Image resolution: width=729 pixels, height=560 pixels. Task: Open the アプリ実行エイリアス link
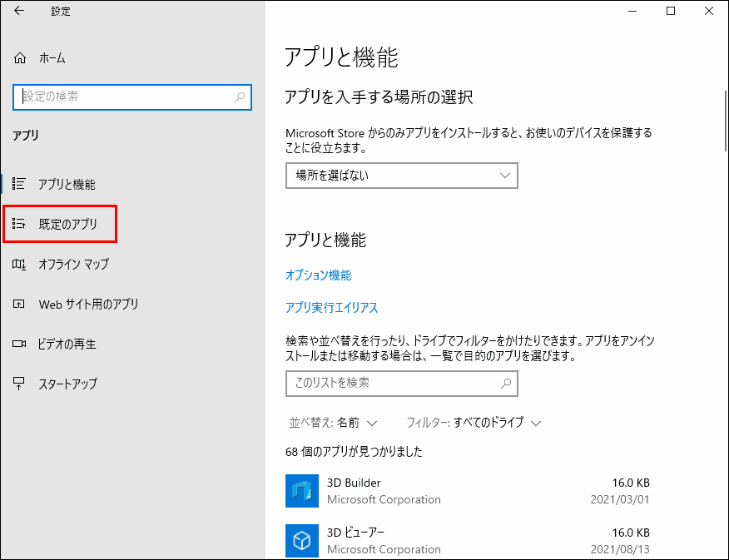pyautogui.click(x=331, y=308)
